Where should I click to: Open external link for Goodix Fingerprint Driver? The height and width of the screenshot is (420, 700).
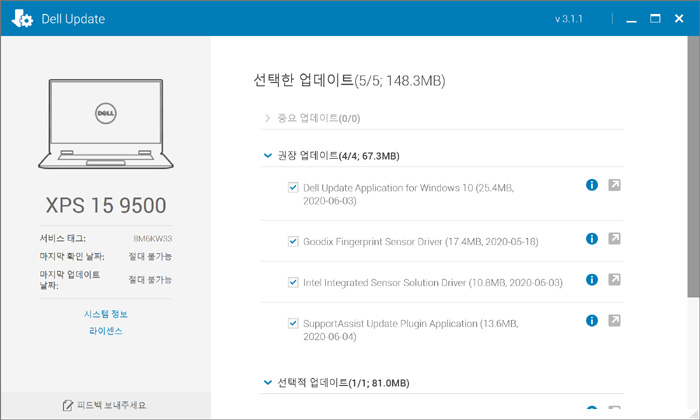pyautogui.click(x=614, y=239)
